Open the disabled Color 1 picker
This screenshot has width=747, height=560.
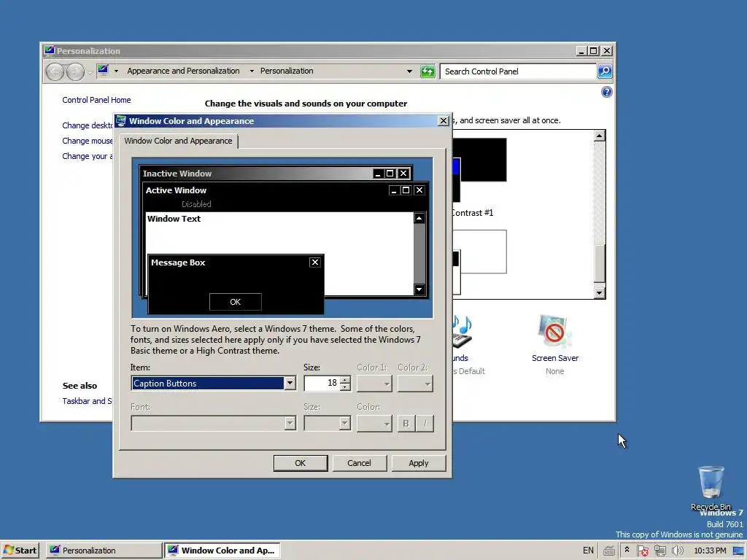pos(374,384)
